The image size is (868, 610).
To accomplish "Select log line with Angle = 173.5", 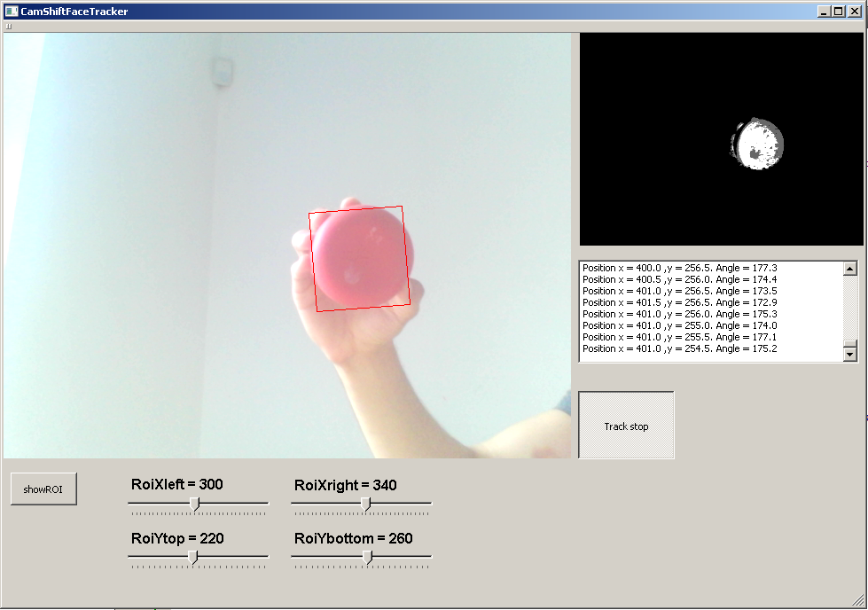I will click(x=680, y=291).
